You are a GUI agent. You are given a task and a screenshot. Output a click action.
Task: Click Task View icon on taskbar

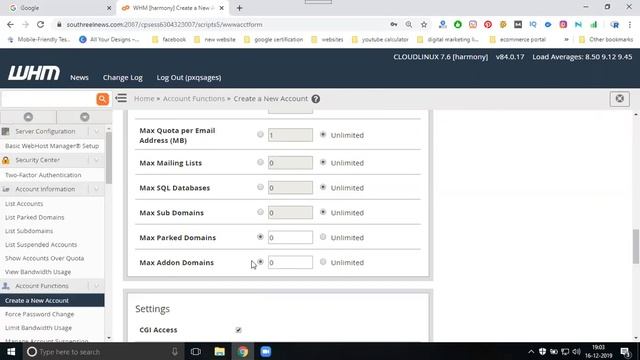(196, 351)
